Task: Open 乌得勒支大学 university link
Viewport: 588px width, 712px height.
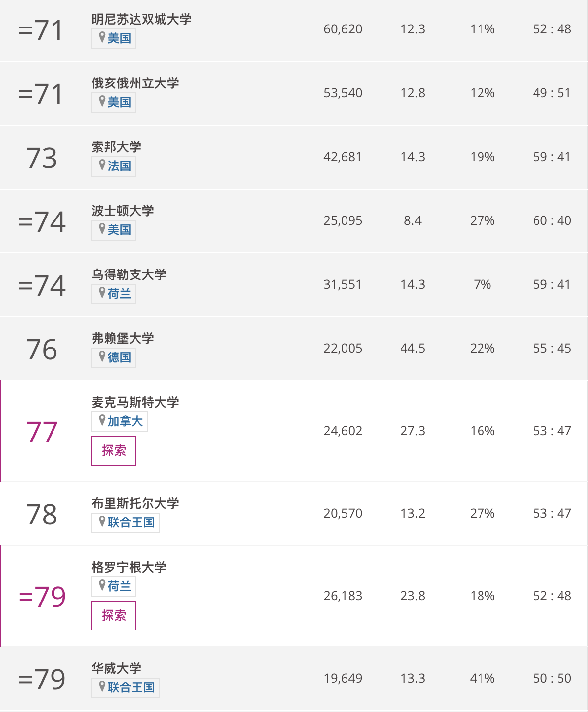Action: (129, 274)
